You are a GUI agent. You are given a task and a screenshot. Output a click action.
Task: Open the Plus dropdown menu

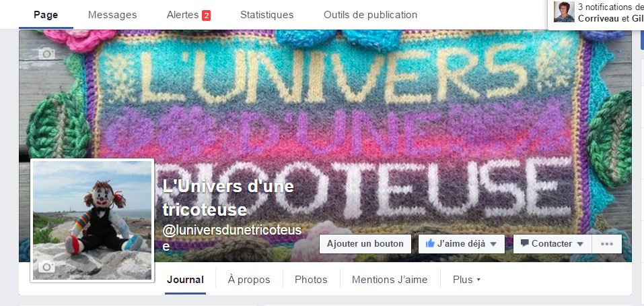click(466, 280)
